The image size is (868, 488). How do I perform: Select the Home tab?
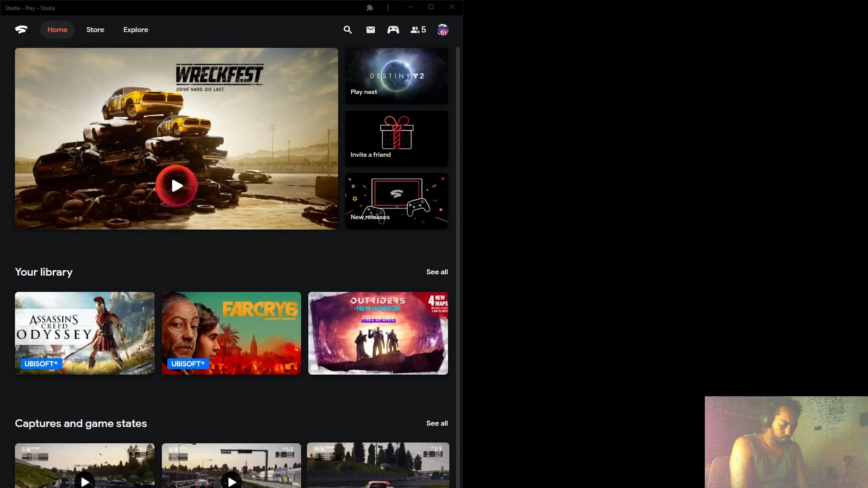click(57, 30)
